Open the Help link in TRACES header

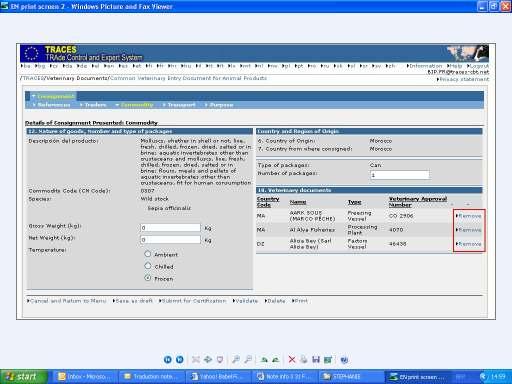[455, 66]
